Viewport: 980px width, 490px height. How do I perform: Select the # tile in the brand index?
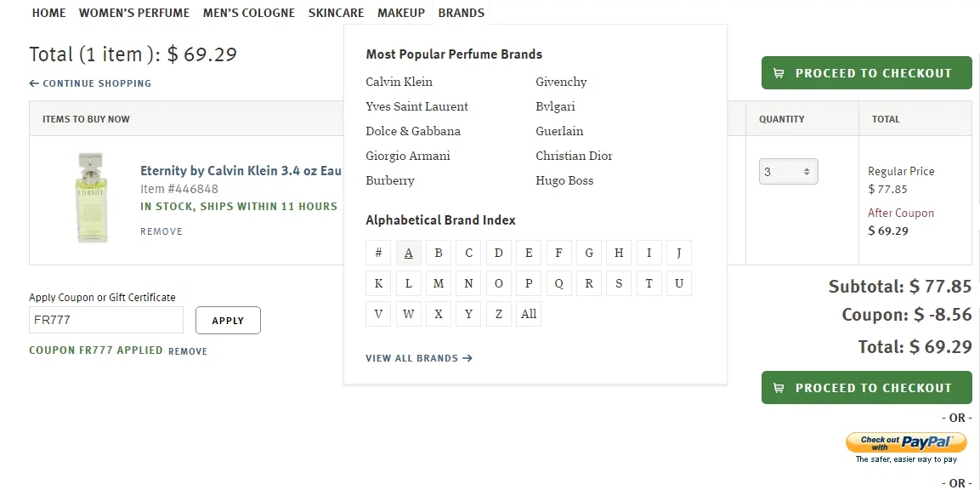[378, 253]
